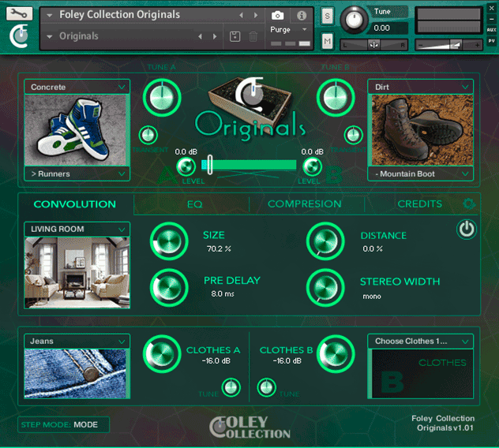Expand the instrument name dropdown triangle
Viewport: 499px width, 448px height.
coord(50,15)
